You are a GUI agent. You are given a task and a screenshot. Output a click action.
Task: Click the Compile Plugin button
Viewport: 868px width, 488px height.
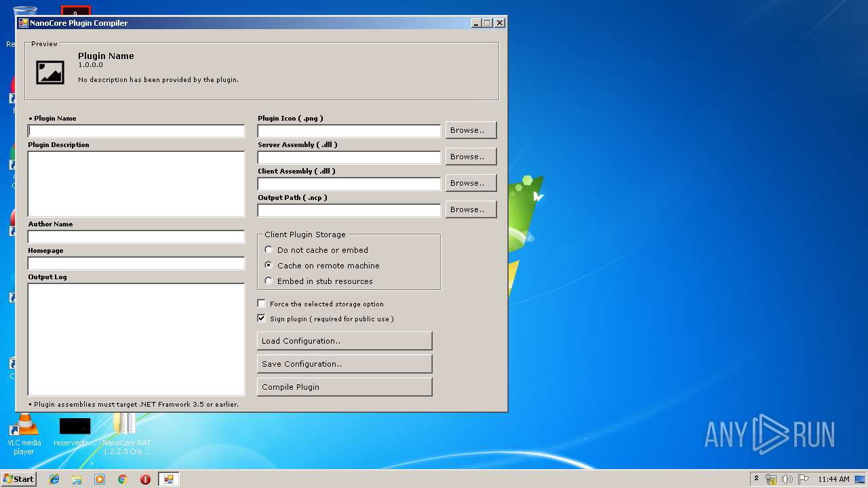coord(344,387)
